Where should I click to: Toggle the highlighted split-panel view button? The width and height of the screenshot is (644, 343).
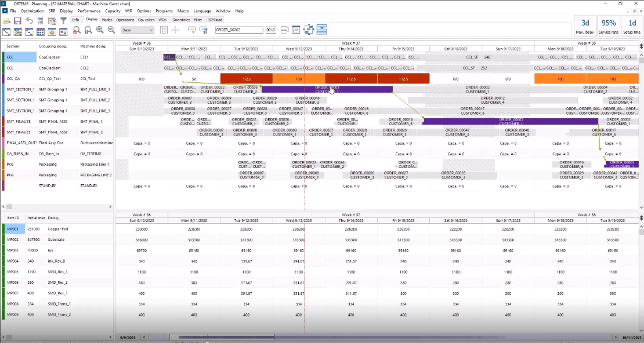click(321, 30)
